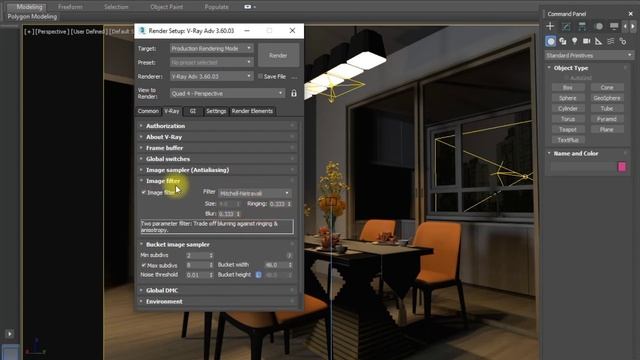Switch to the Render Elements tab
This screenshot has width=640, height=360.
coord(252,111)
